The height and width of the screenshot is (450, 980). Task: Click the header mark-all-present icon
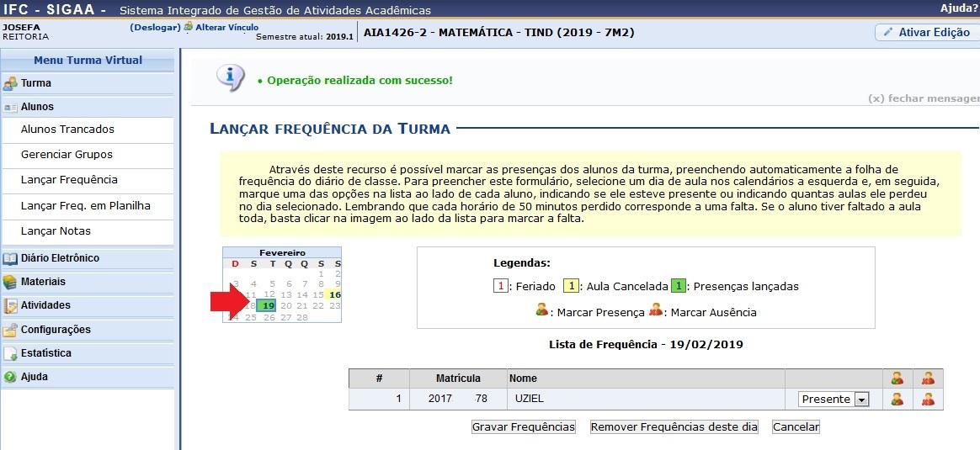(897, 378)
